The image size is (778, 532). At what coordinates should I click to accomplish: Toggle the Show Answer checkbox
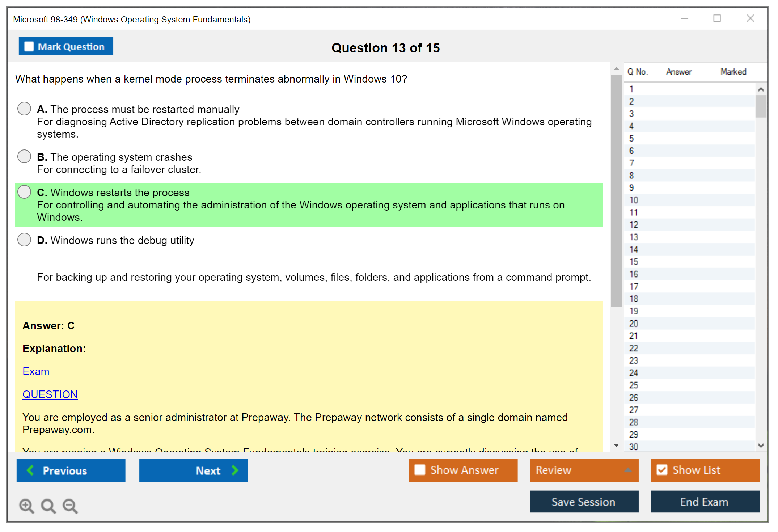click(x=420, y=470)
